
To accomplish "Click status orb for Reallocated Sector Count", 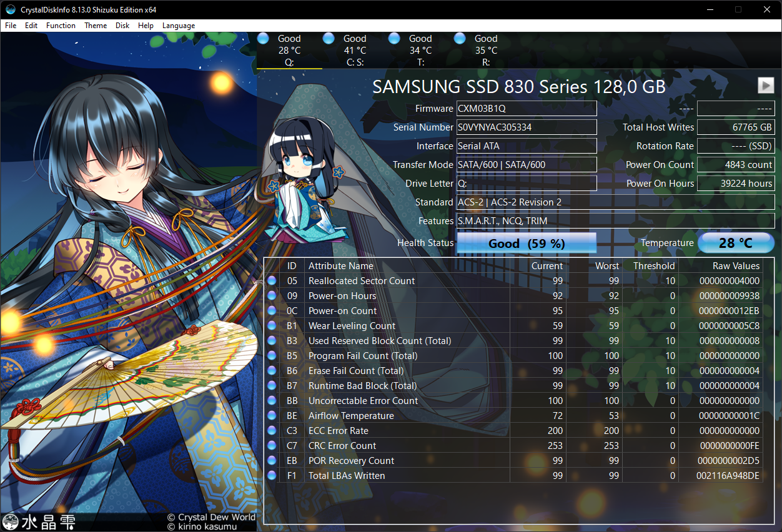I will pos(272,281).
